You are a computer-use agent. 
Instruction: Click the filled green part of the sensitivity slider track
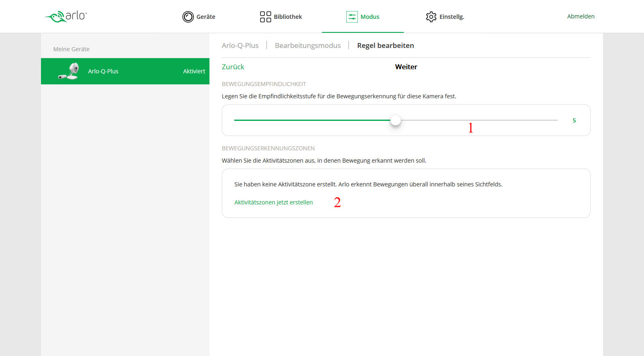(x=312, y=120)
